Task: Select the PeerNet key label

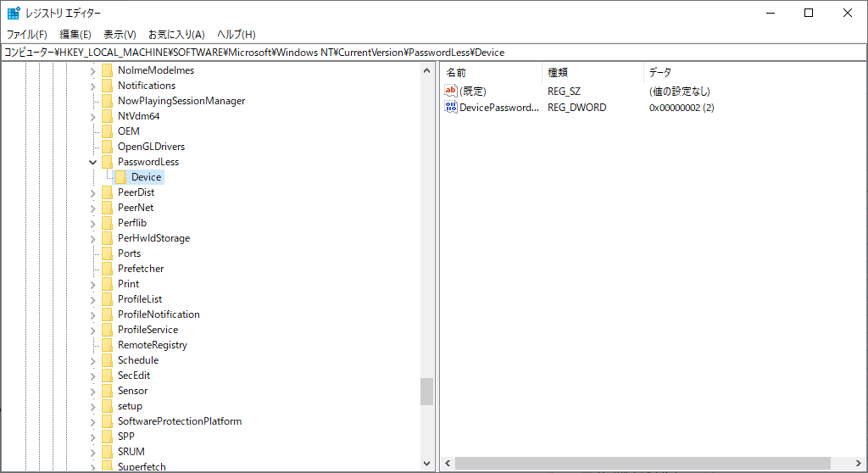Action: tap(136, 208)
